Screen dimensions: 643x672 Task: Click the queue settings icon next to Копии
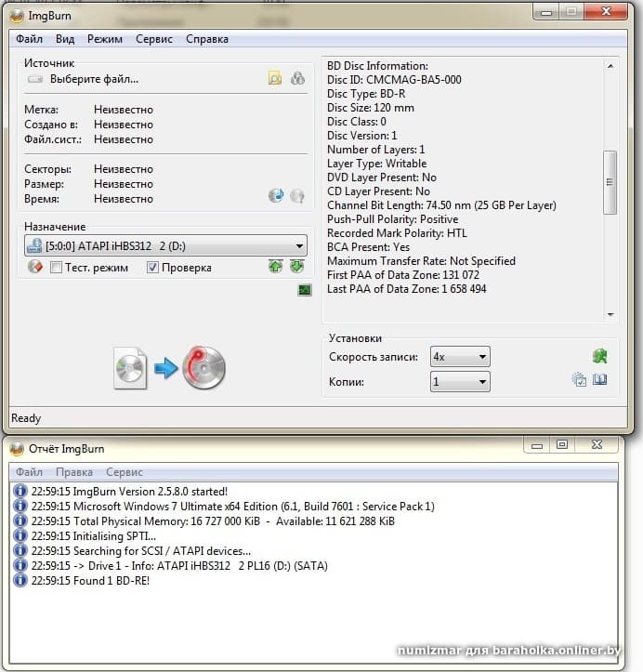(x=579, y=379)
